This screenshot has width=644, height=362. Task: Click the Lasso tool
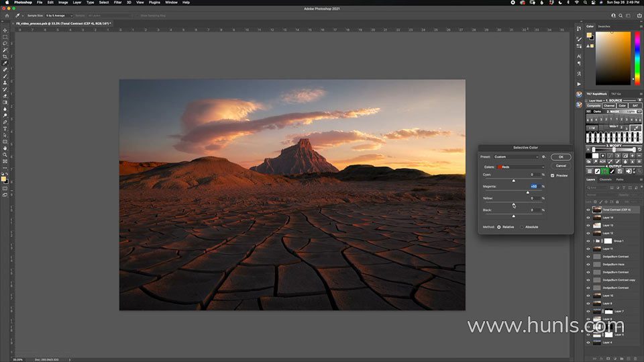point(5,43)
